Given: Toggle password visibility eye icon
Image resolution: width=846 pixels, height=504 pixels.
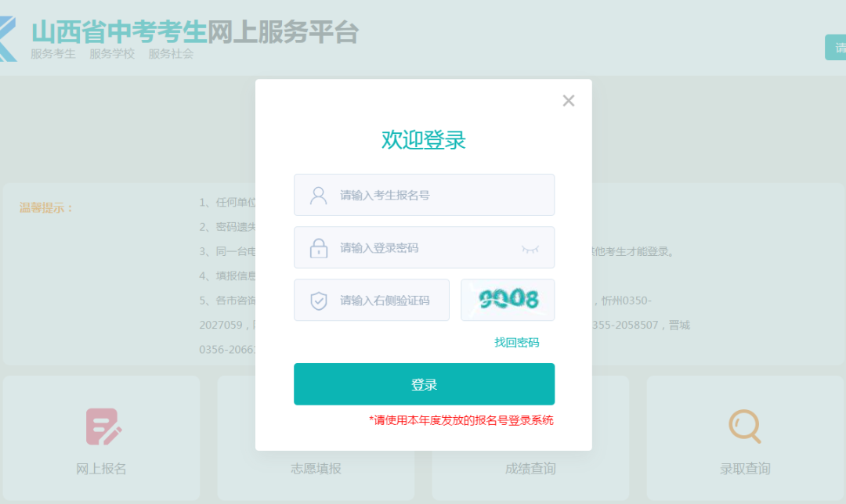Looking at the screenshot, I should (530, 249).
